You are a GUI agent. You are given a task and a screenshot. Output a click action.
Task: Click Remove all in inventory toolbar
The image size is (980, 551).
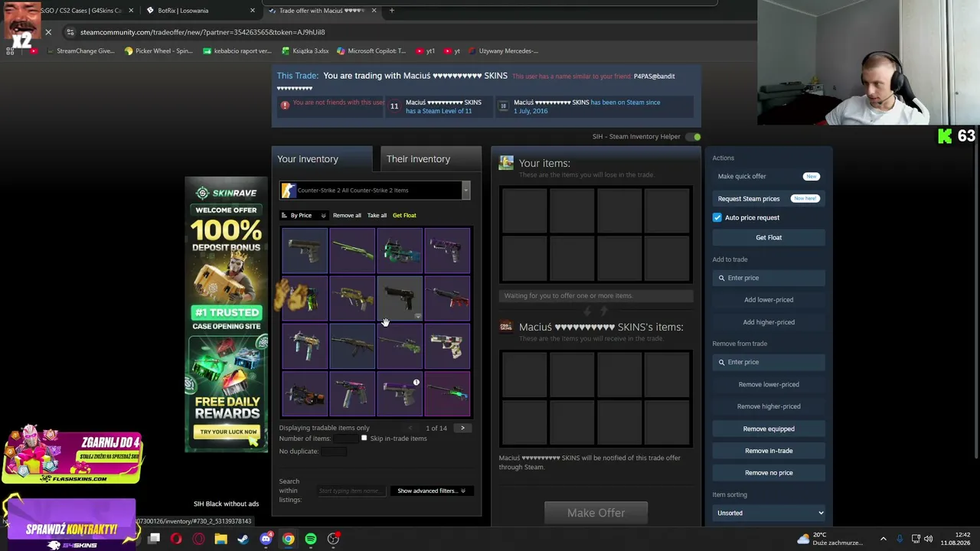pos(347,215)
